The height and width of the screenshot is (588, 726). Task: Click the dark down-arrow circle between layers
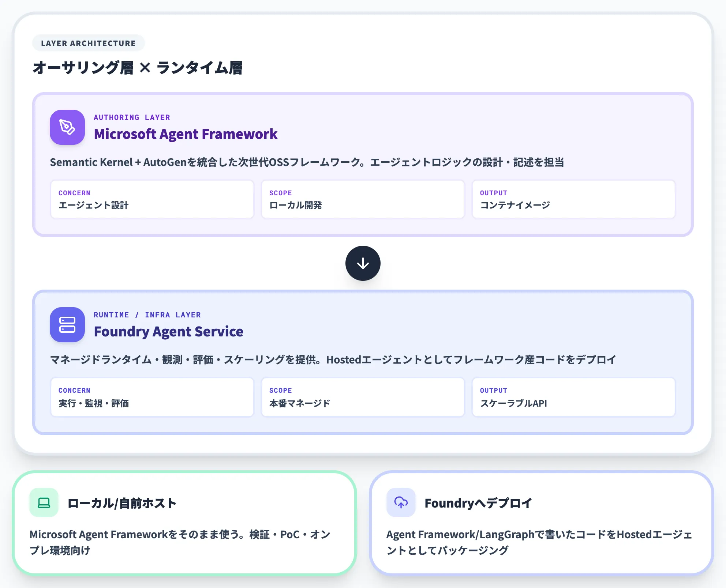click(363, 263)
